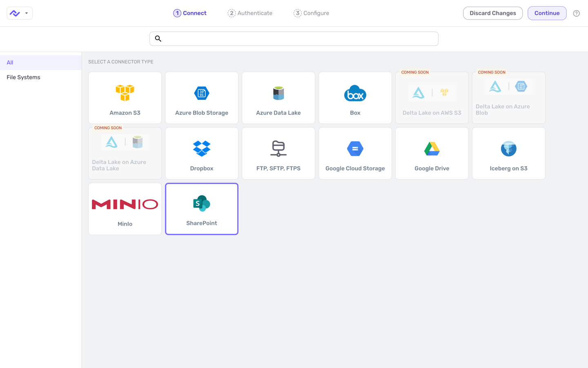Click the Azure Data Lake label
Viewport: 588px width, 368px height.
click(x=278, y=113)
